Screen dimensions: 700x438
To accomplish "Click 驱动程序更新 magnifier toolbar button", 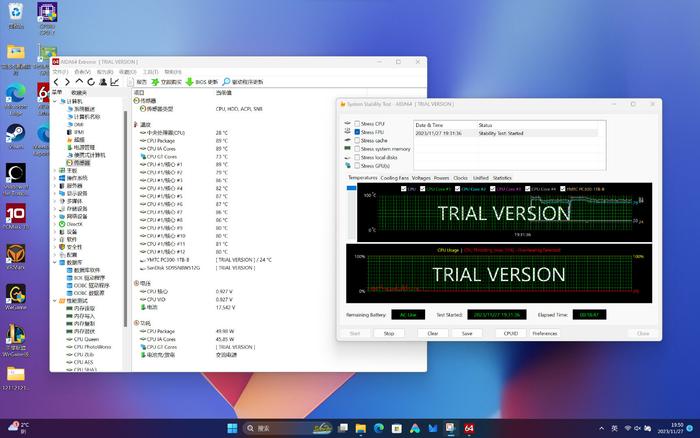I will (x=243, y=82).
